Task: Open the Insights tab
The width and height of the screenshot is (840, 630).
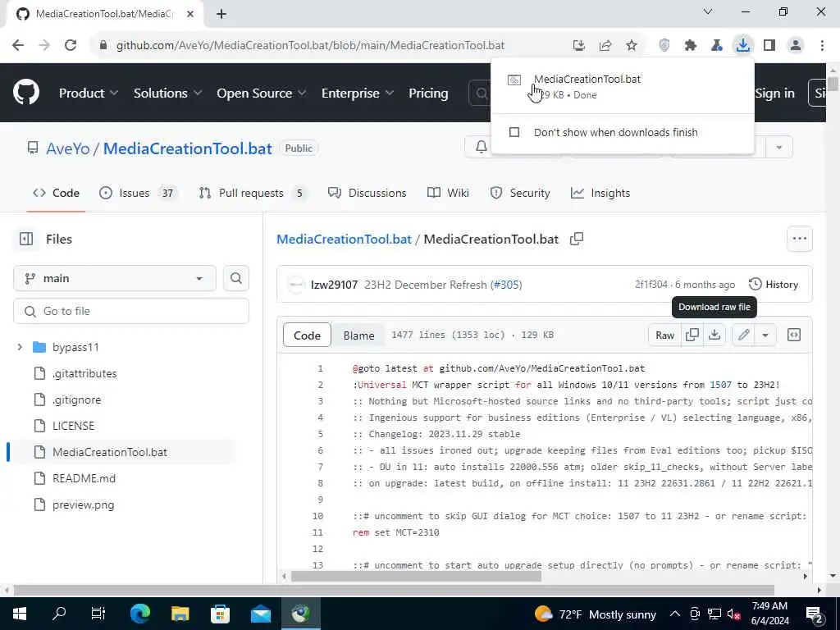Action: click(600, 193)
